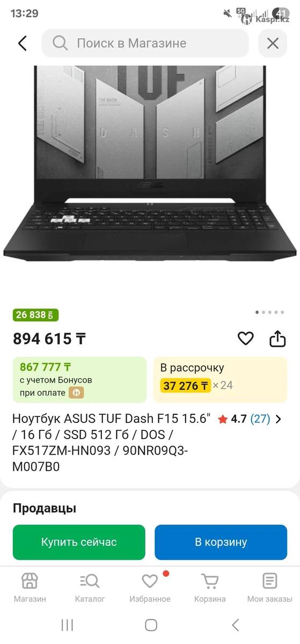Share this product with the share icon
The image size is (300, 644).
point(277,339)
